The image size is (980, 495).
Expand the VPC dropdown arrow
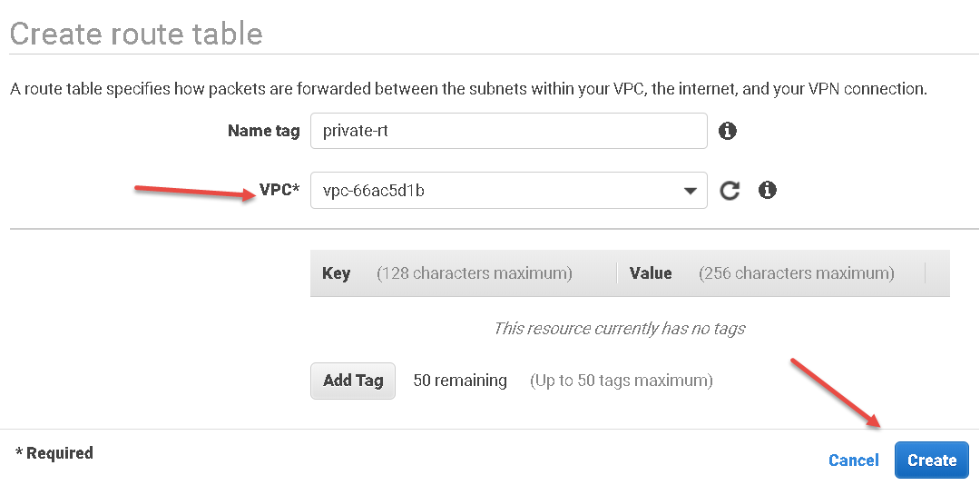click(x=689, y=191)
